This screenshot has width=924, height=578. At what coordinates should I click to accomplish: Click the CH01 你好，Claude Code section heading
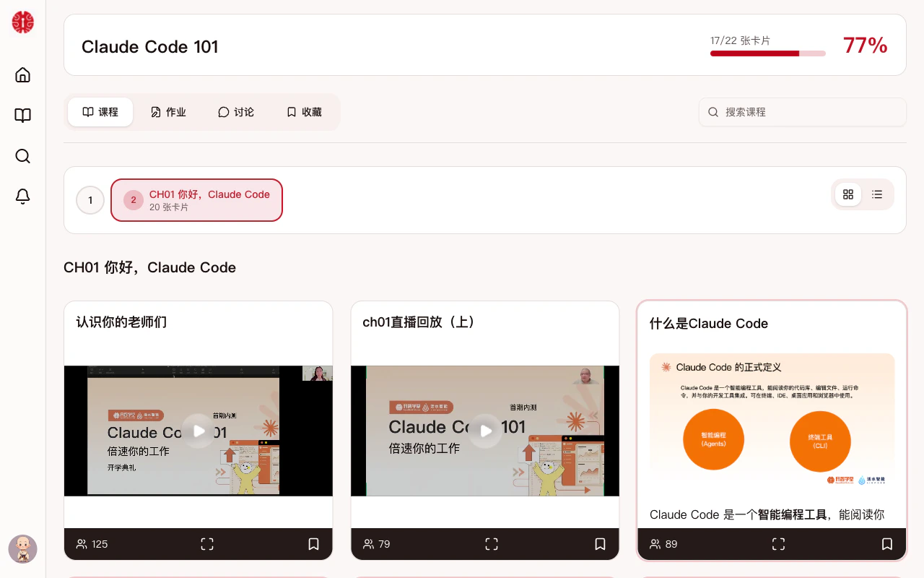pyautogui.click(x=149, y=267)
